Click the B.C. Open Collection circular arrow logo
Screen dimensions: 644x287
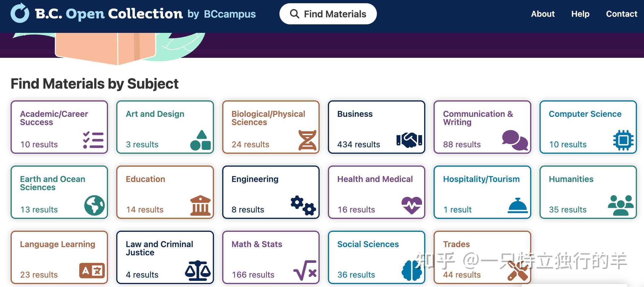(x=20, y=13)
